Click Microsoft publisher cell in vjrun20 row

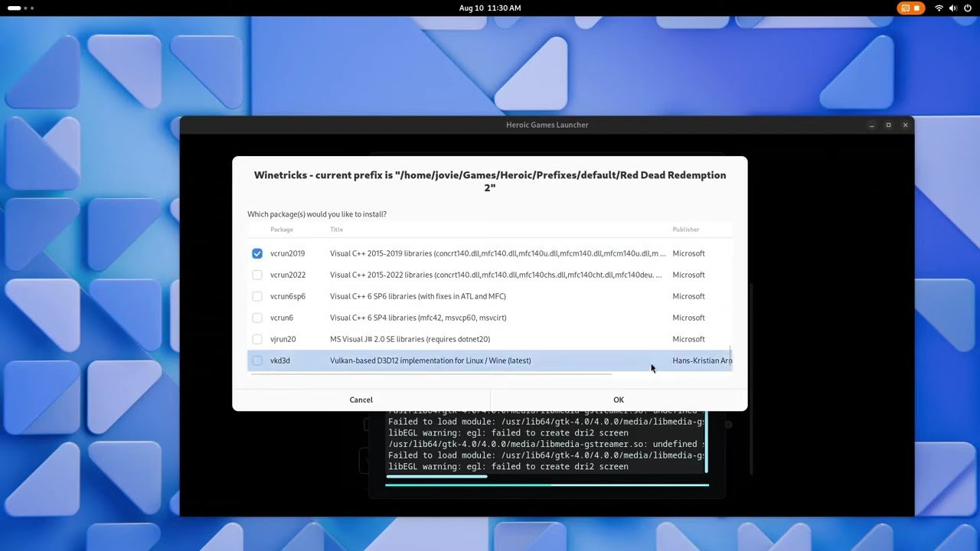[688, 339]
